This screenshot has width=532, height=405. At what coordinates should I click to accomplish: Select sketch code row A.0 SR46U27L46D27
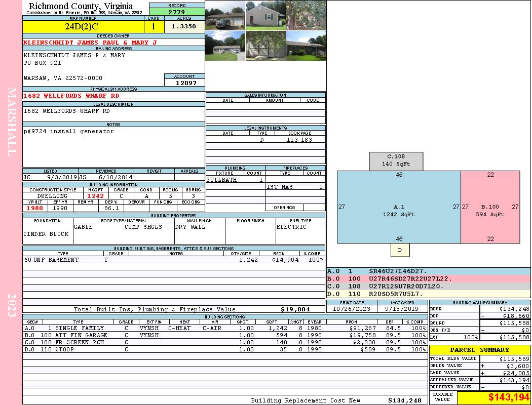tap(429, 271)
